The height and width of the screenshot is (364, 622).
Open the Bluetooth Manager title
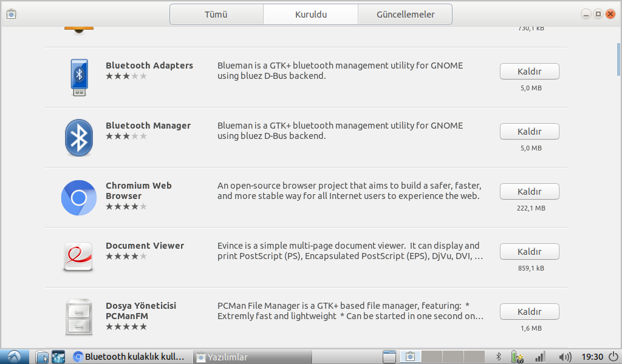(x=148, y=126)
